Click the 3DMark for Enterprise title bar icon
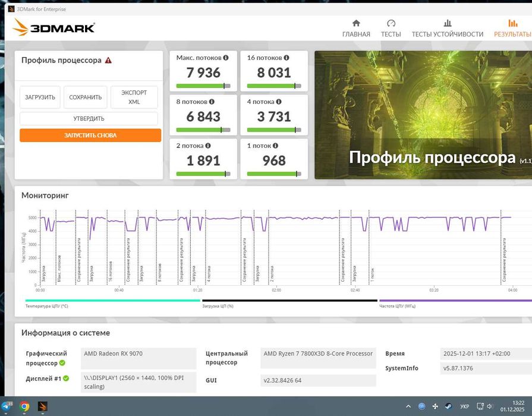532x416 pixels. [11, 9]
